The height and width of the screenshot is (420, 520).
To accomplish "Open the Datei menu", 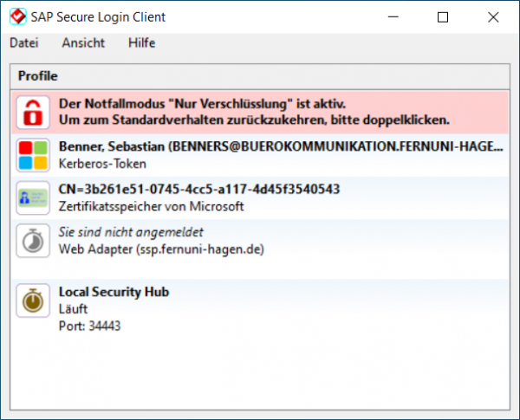I will point(24,42).
